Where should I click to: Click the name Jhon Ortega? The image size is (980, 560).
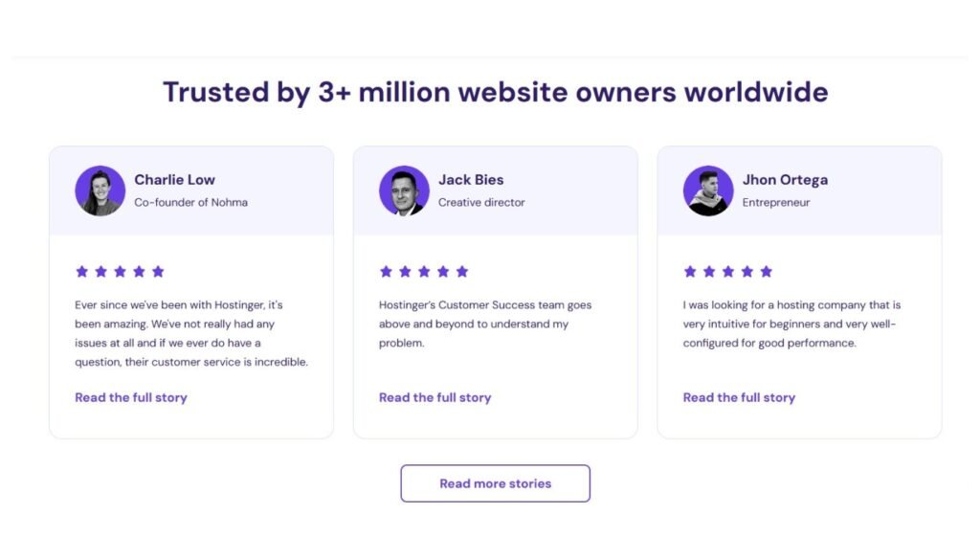(785, 180)
